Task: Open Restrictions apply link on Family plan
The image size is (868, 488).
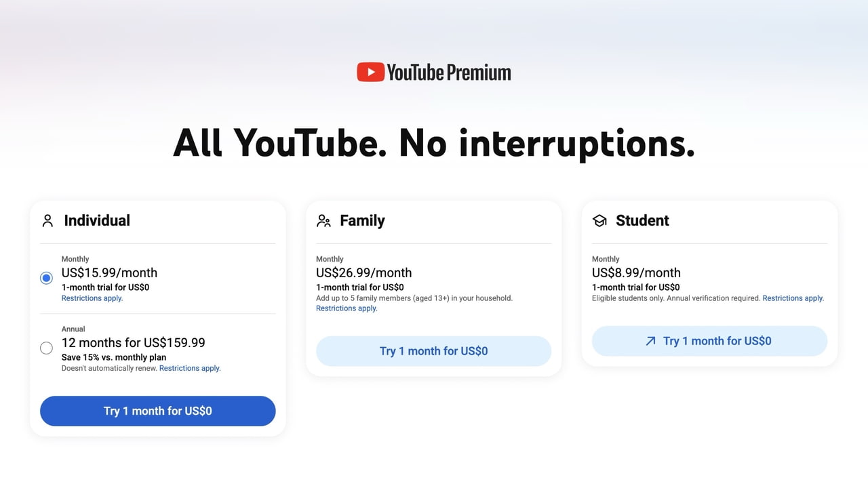Action: pyautogui.click(x=346, y=308)
